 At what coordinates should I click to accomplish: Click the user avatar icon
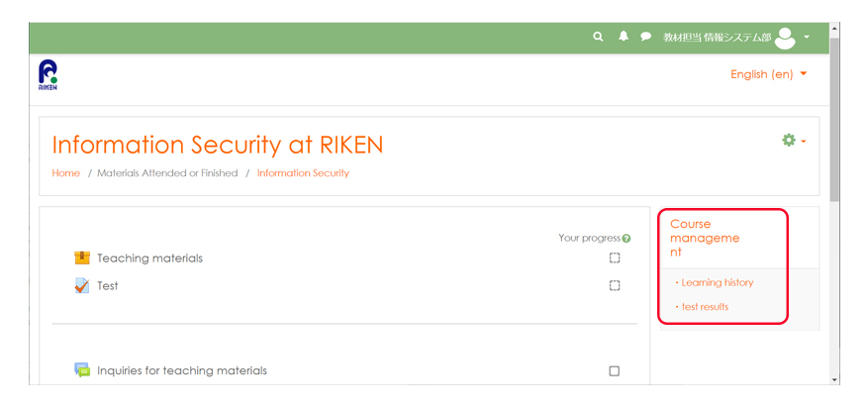click(785, 37)
